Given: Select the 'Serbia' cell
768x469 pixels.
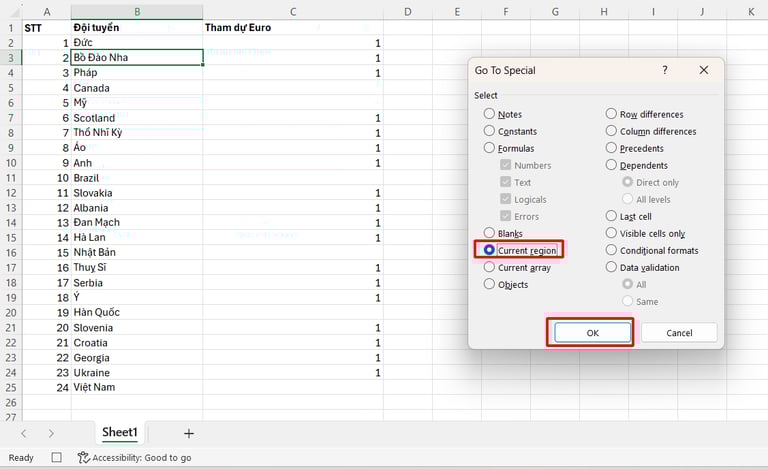Looking at the screenshot, I should pyautogui.click(x=137, y=282).
